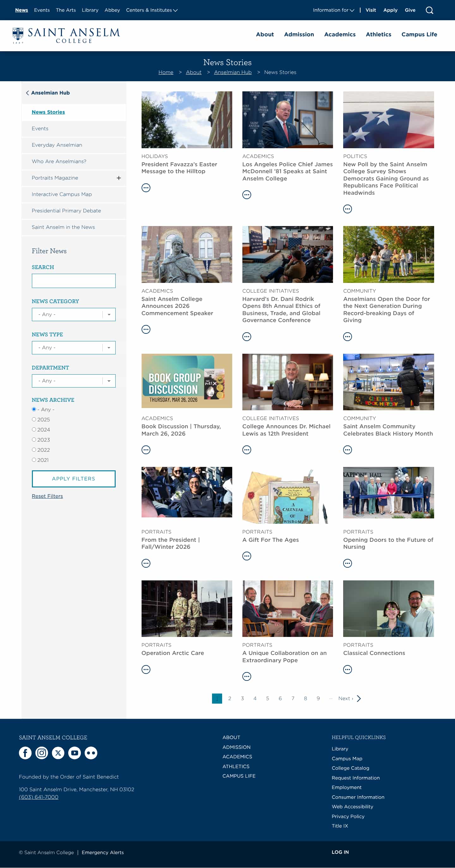Image resolution: width=455 pixels, height=868 pixels.
Task: Click Home breadcrumb link
Action: coord(166,72)
